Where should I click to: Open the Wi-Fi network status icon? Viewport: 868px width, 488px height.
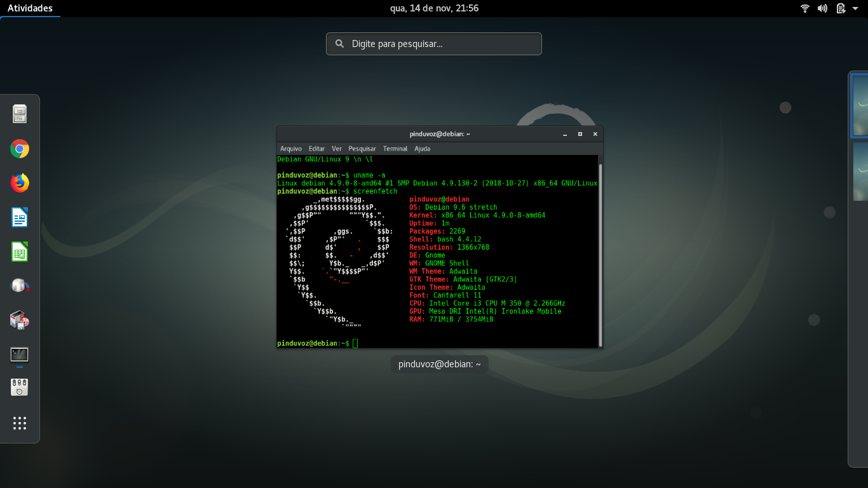[805, 8]
